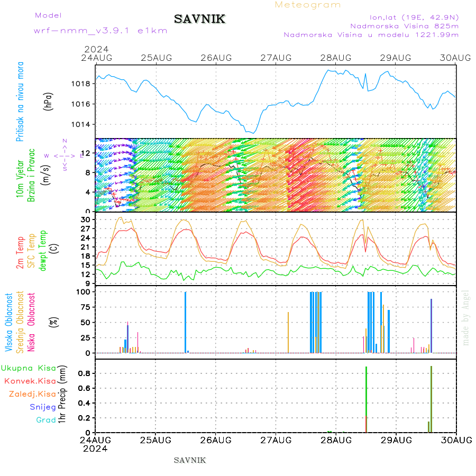Click the "75" cloud cover tick value
Image resolution: width=476 pixels, height=476 pixels.
pyautogui.click(x=85, y=307)
